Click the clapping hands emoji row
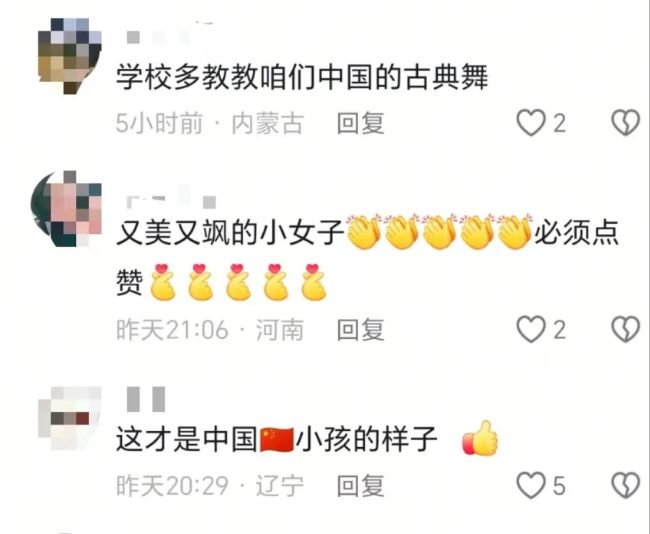The width and height of the screenshot is (650, 534). pyautogui.click(x=439, y=232)
